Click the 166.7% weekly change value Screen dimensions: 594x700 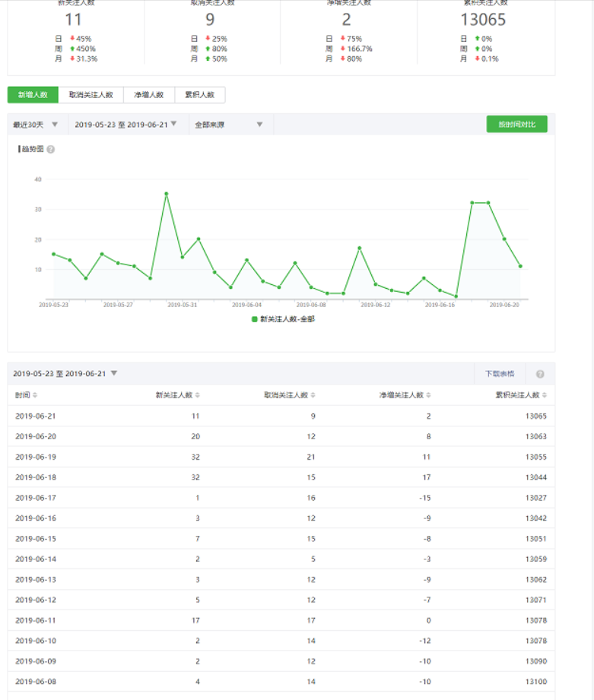[x=360, y=49]
